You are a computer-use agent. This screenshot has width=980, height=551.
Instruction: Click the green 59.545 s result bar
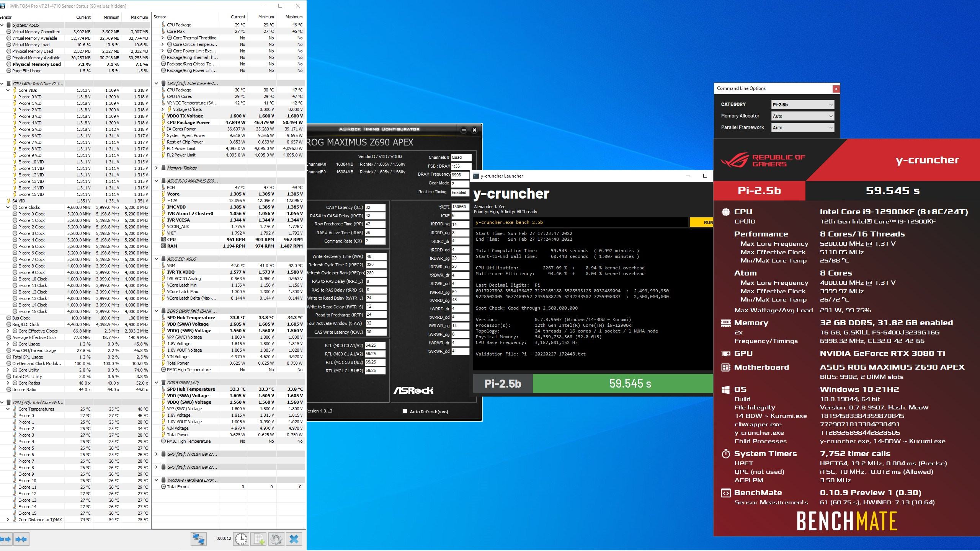click(x=623, y=383)
